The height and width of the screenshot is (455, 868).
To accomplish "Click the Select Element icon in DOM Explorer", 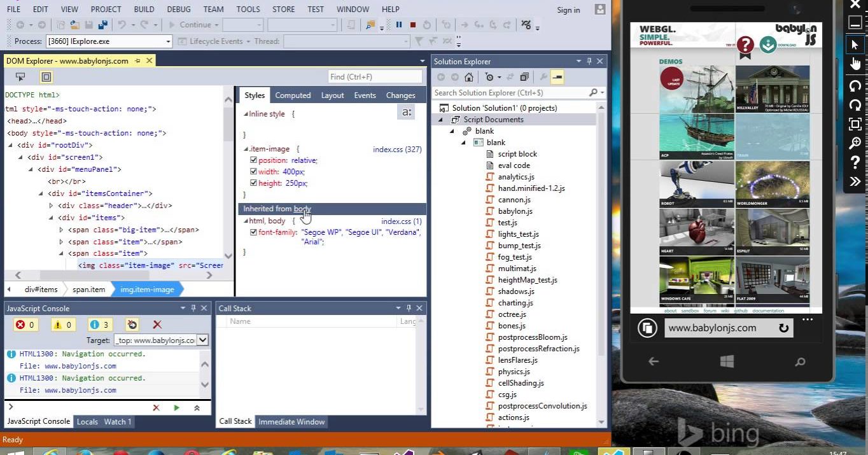I will coord(20,77).
